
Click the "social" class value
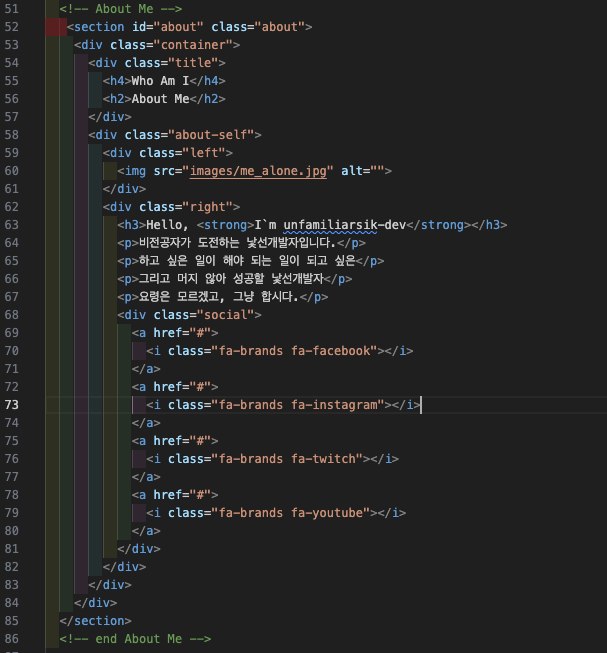coord(225,315)
